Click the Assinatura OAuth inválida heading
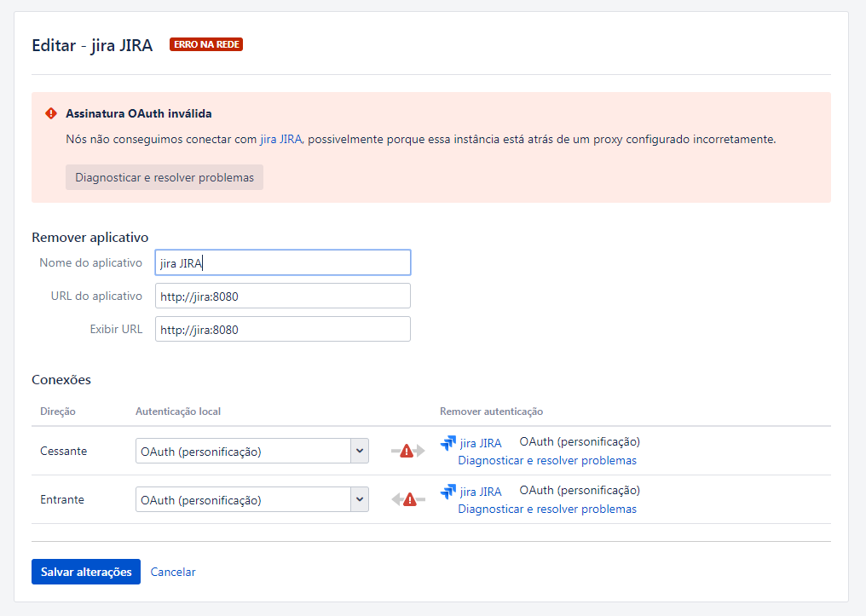 (139, 113)
